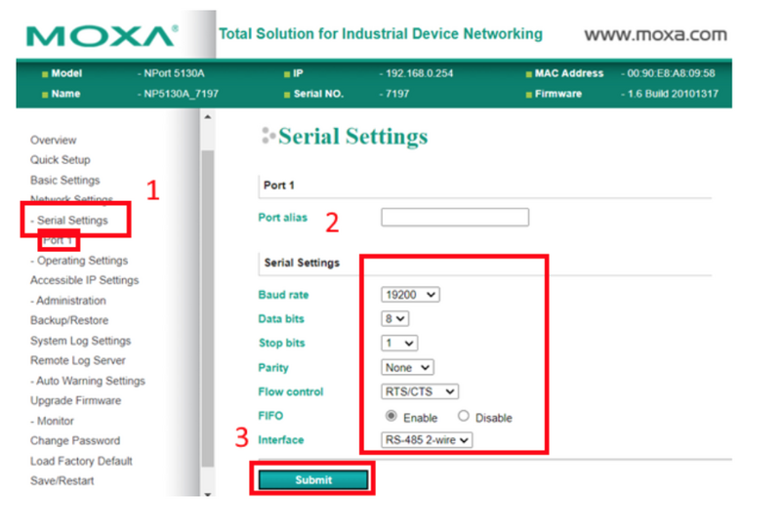Click the Total Solution for Industrial Device Networking banner

click(381, 34)
